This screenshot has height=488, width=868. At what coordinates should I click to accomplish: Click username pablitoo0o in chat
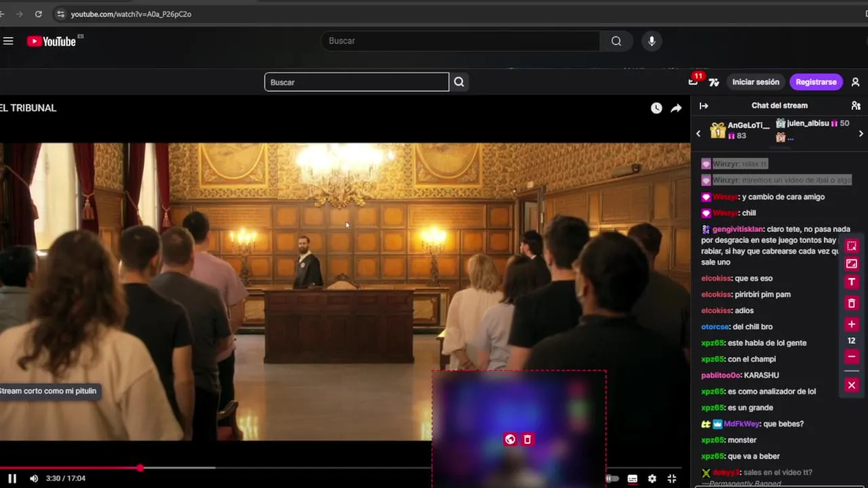coord(721,375)
